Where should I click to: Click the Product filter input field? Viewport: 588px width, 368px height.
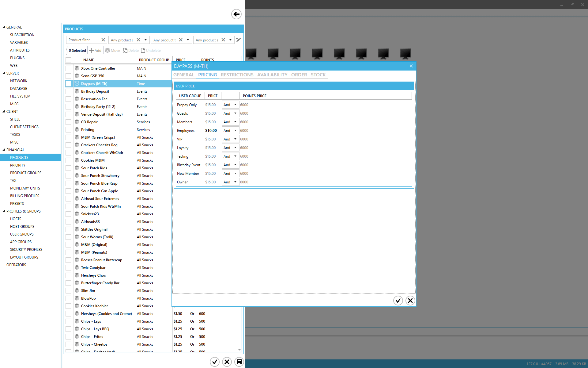pos(83,40)
